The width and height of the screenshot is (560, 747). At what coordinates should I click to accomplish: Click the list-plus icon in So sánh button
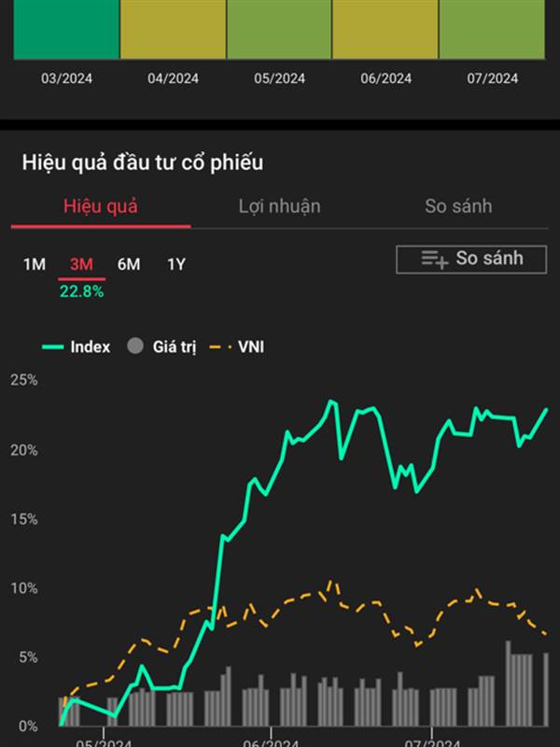[434, 260]
